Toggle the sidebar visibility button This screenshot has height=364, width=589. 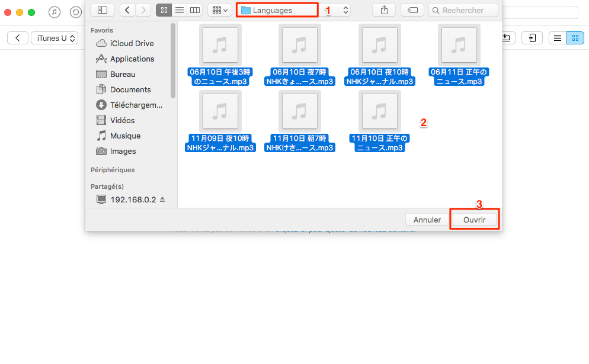(103, 10)
